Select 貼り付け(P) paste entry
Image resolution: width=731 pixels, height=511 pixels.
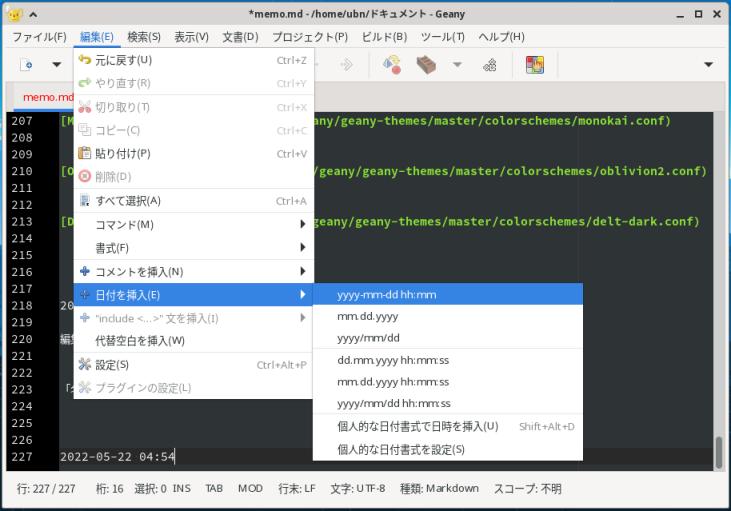[193, 153]
